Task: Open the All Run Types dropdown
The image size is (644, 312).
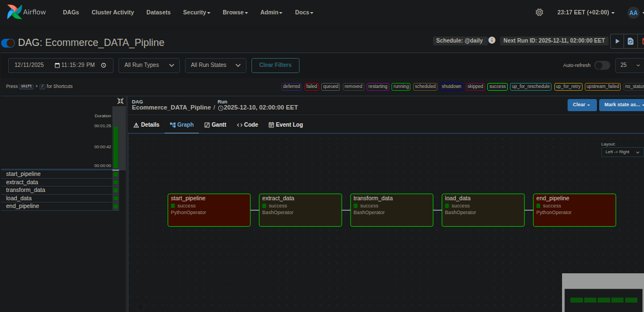Action: [x=149, y=65]
